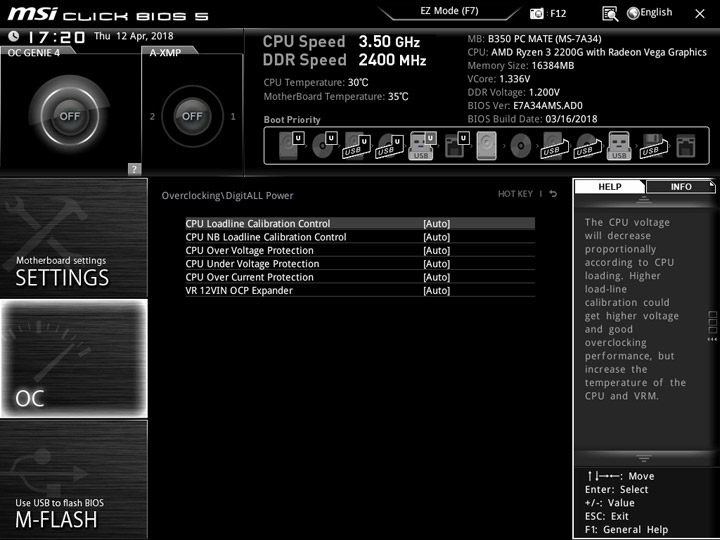720x540 pixels.
Task: Click the OC GENIE 4 label
Action: click(34, 53)
